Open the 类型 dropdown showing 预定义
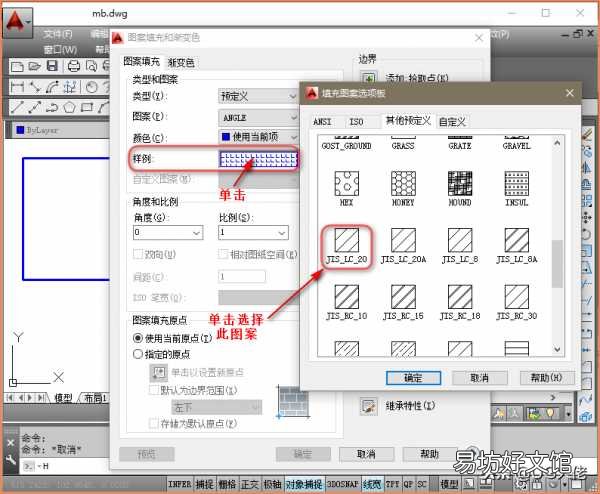 pyautogui.click(x=258, y=96)
